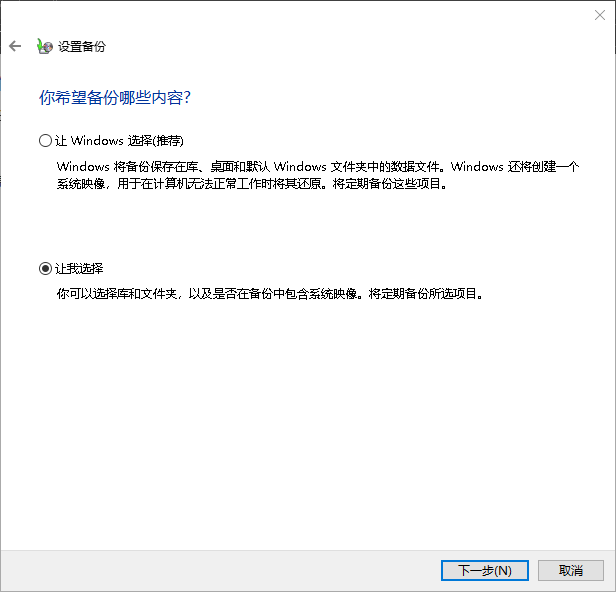Click the 下一步(N) button
The height and width of the screenshot is (592, 616).
[x=485, y=570]
